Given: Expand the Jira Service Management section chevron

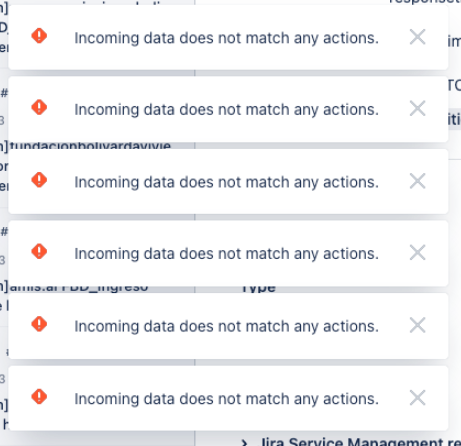Looking at the screenshot, I should (x=244, y=443).
